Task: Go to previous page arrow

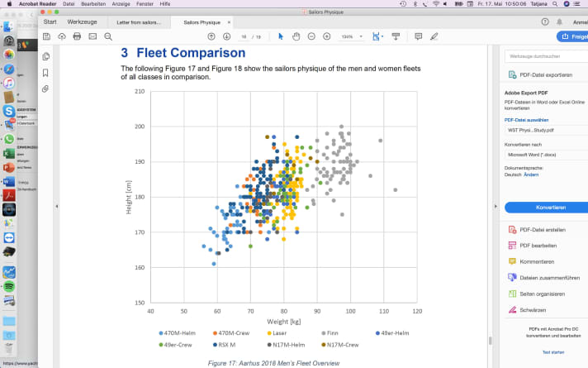Action: (211, 36)
